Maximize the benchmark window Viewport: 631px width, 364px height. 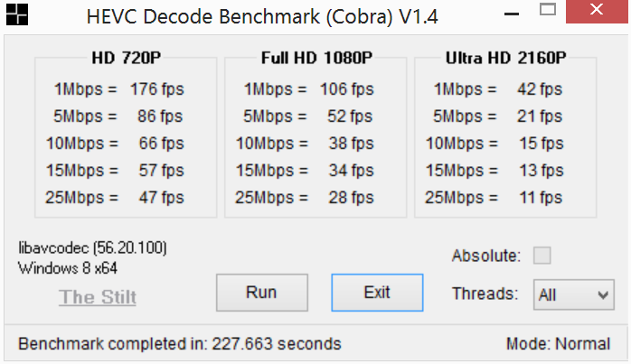(548, 11)
